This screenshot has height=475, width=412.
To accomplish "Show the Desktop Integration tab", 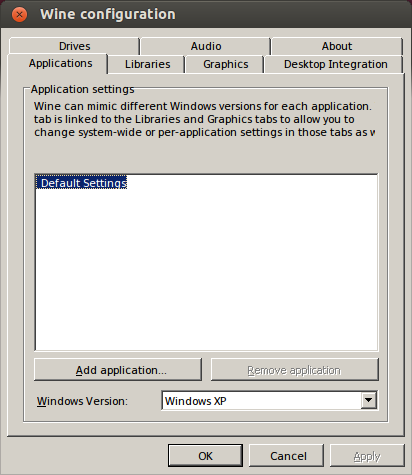I will click(x=335, y=64).
